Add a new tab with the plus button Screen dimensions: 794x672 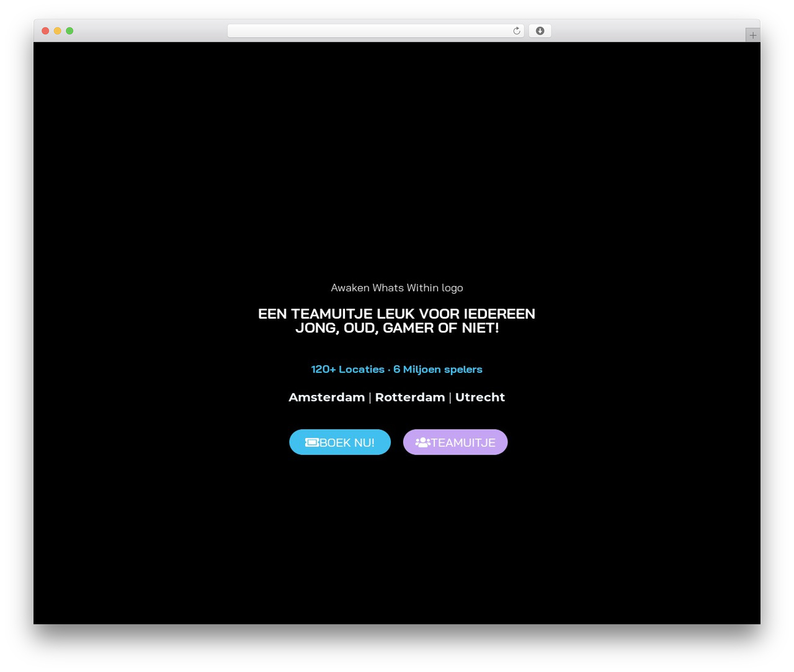[753, 35]
